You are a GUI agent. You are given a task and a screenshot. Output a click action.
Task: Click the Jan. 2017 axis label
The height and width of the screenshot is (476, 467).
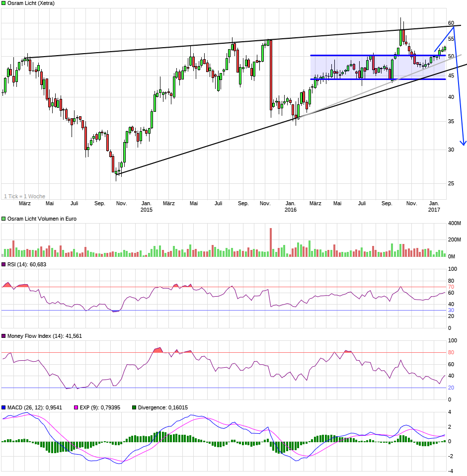(434, 206)
